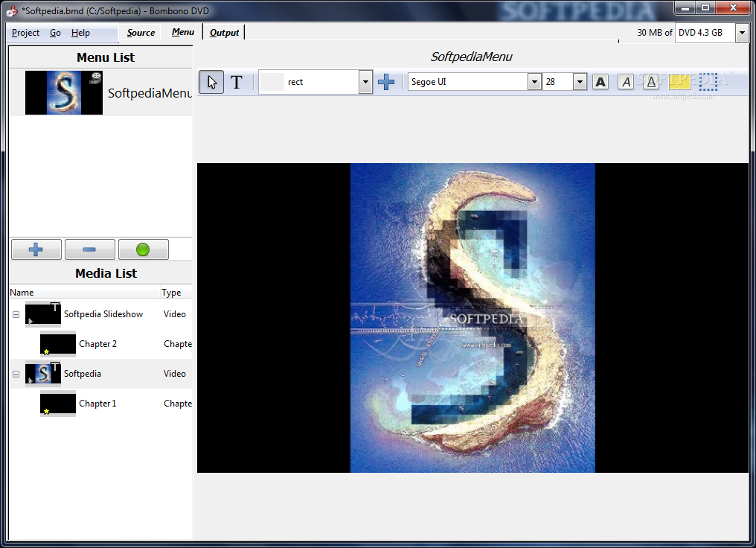Click the Menu List heading
756x548 pixels.
click(106, 57)
